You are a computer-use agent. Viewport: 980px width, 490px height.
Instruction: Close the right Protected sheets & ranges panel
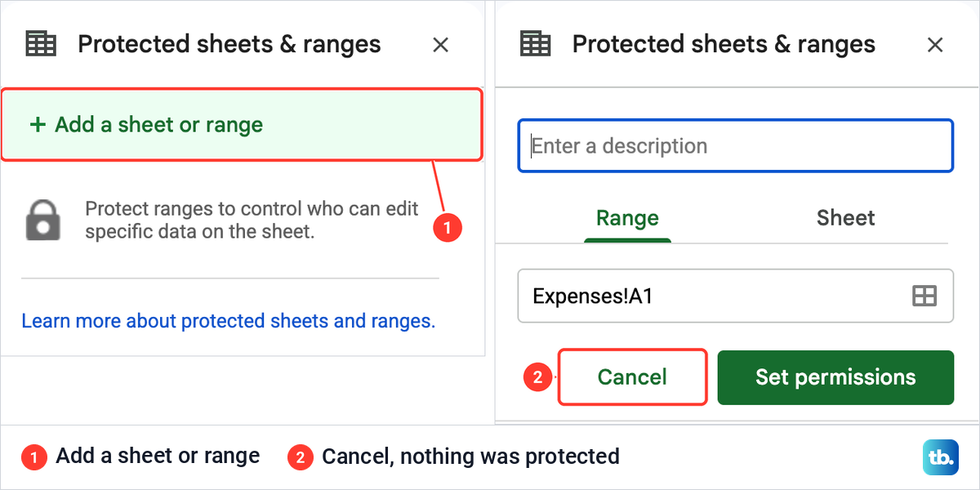coord(935,45)
